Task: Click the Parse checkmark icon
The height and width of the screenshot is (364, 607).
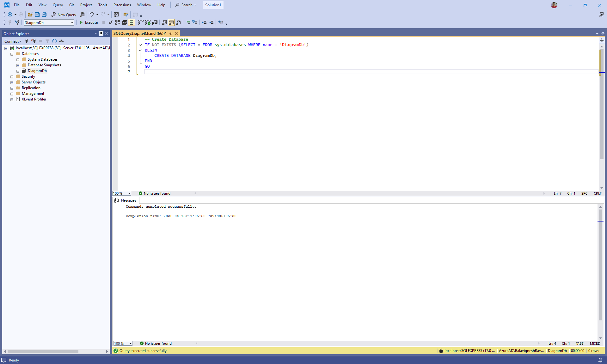Action: [x=111, y=22]
